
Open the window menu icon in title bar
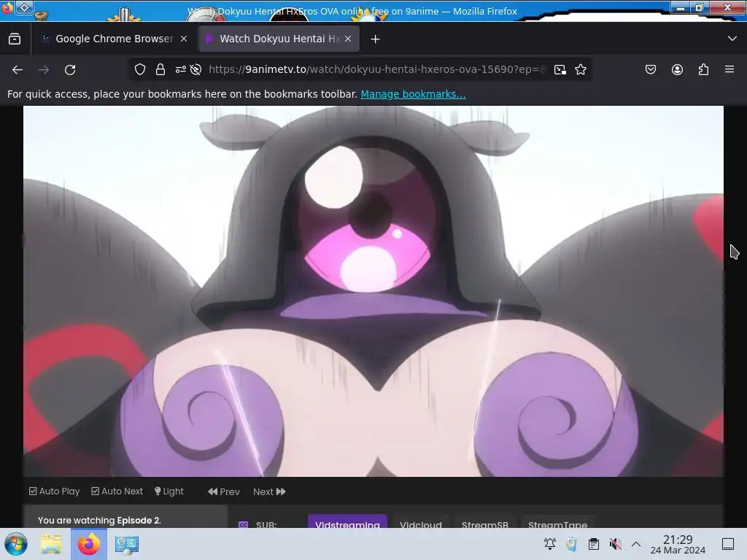coord(24,7)
